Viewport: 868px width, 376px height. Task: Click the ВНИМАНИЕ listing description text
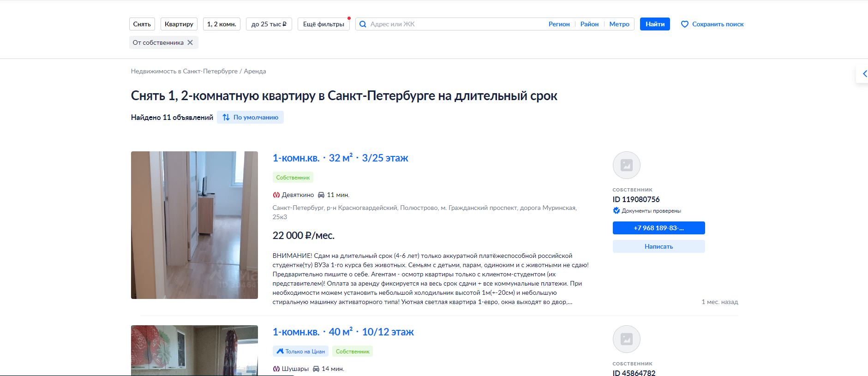click(x=431, y=279)
